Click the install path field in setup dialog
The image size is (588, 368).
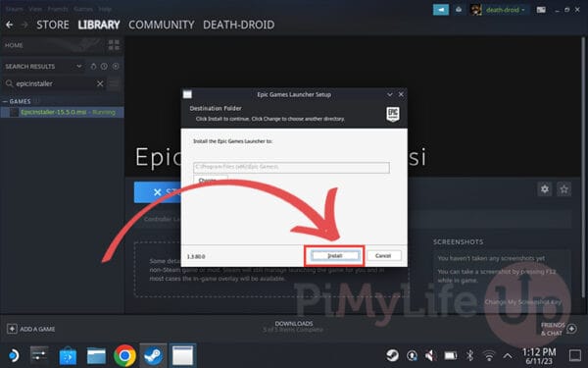point(291,167)
